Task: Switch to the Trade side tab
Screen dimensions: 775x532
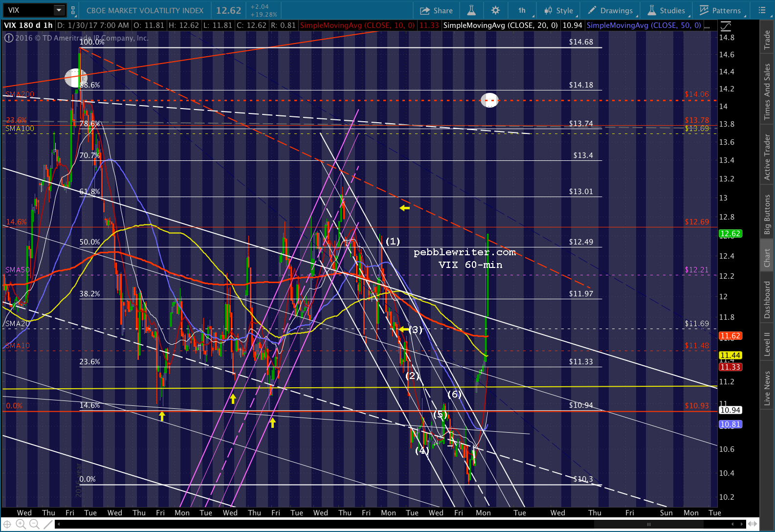Action: point(767,40)
